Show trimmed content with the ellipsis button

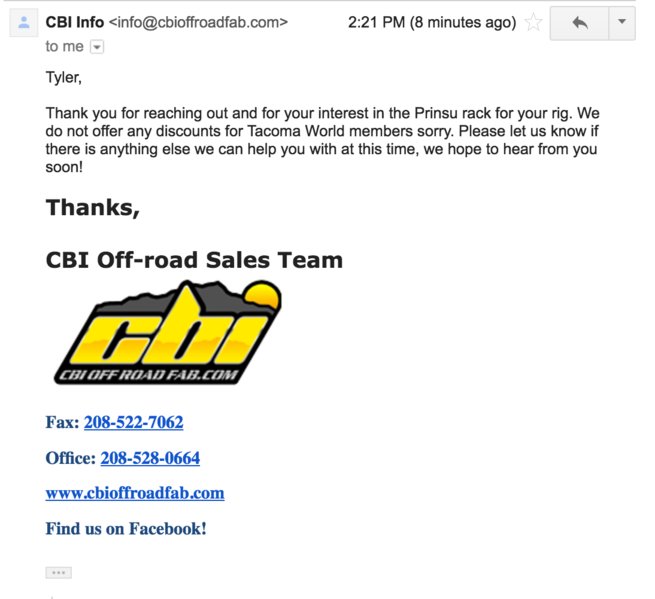point(58,572)
